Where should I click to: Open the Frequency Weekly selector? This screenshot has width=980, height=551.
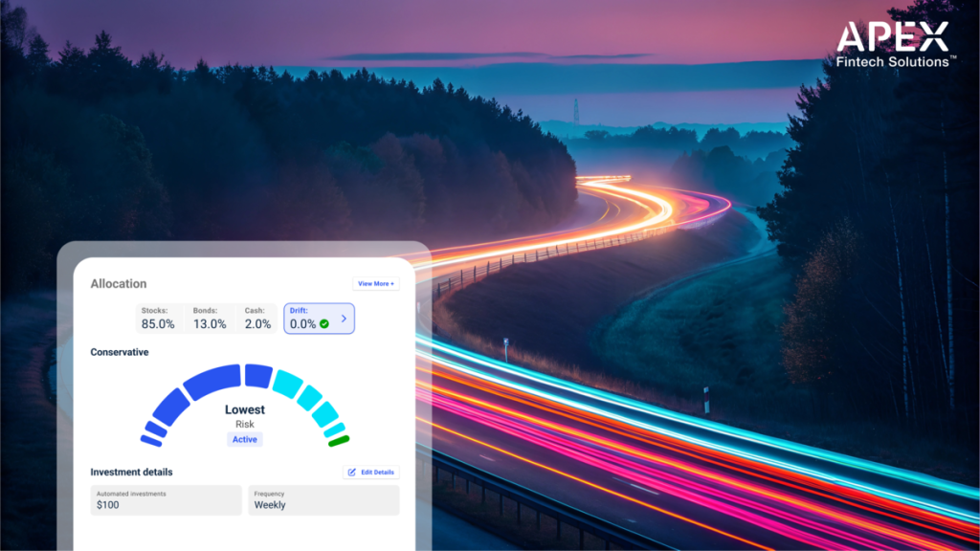pos(323,499)
